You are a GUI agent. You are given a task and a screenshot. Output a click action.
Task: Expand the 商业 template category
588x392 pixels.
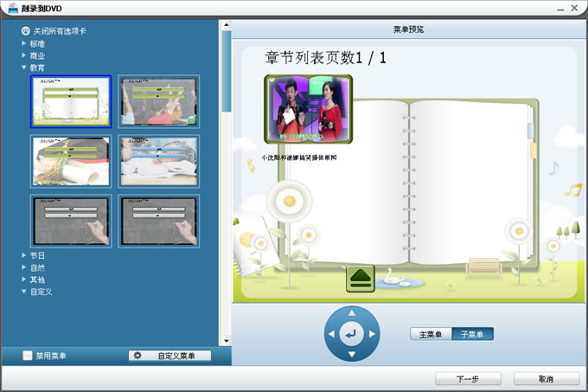tap(24, 55)
